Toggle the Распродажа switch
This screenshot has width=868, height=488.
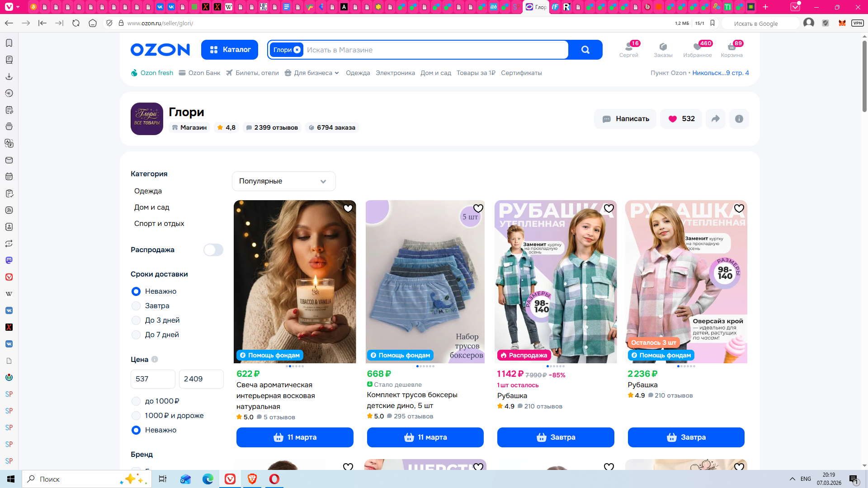click(213, 250)
